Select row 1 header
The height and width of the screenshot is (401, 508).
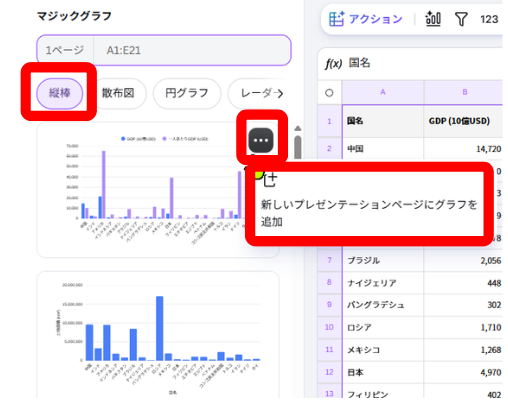pos(329,121)
